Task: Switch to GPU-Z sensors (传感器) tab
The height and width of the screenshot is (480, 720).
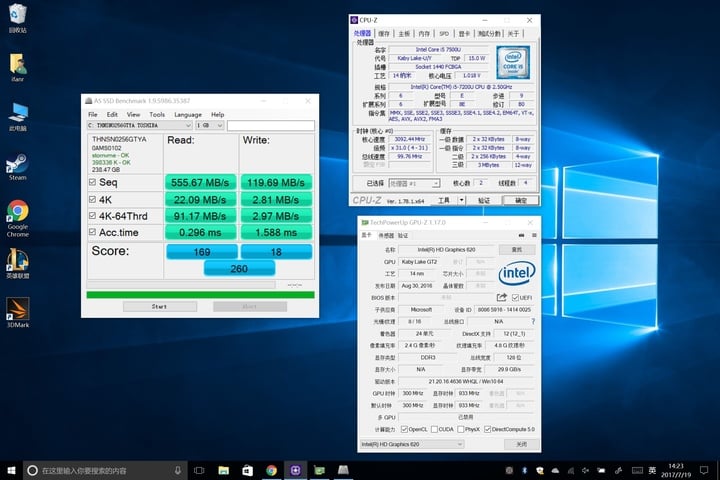Action: tap(386, 235)
